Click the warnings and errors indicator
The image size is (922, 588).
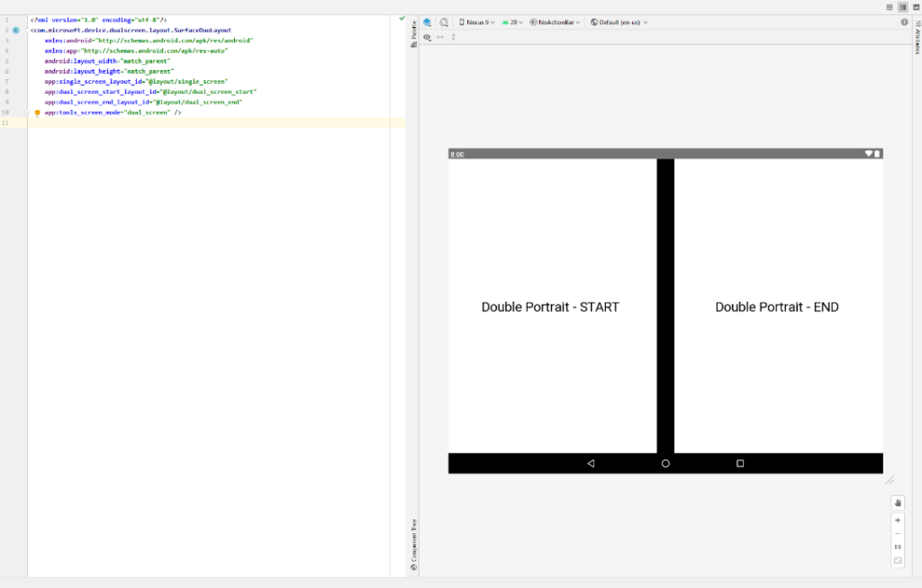[904, 22]
